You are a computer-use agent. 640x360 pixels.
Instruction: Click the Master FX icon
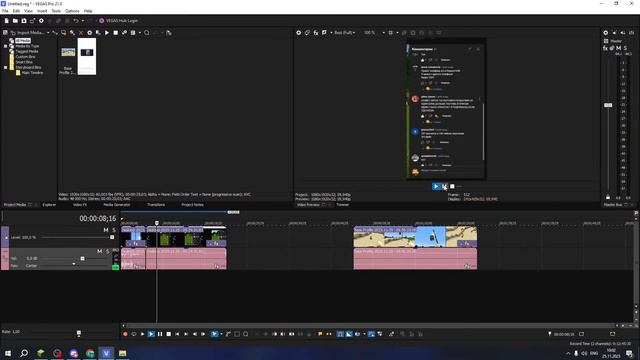coord(605,48)
